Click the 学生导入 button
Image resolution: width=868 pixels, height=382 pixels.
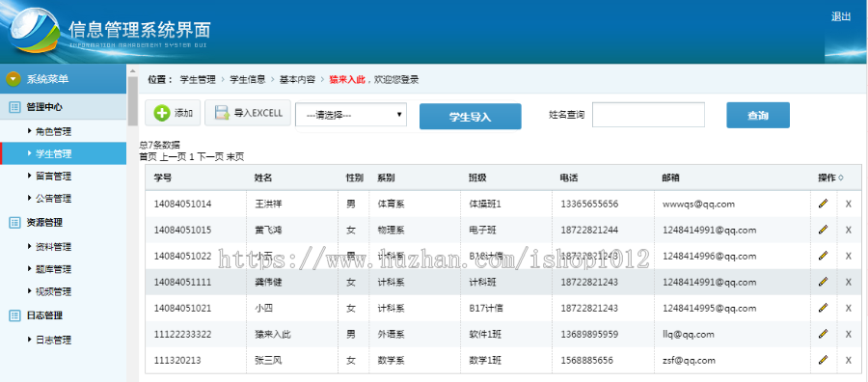470,117
